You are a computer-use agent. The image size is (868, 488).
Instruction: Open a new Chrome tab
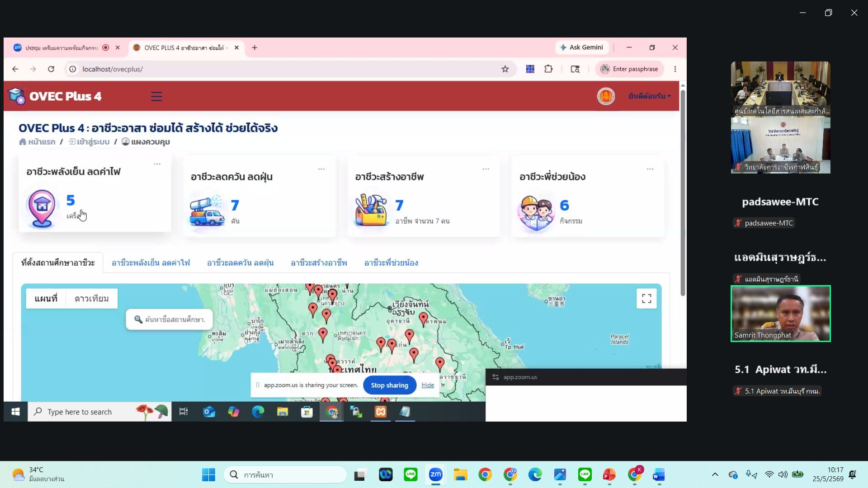(255, 47)
